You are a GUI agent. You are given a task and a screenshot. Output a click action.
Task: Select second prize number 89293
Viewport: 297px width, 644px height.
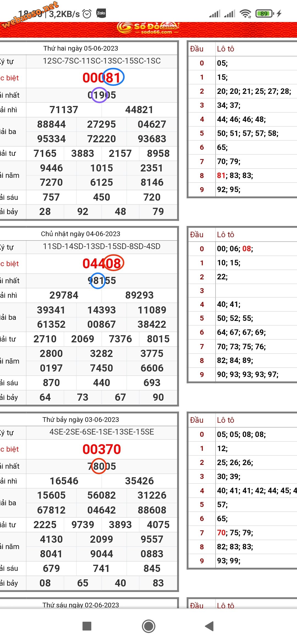tap(139, 295)
